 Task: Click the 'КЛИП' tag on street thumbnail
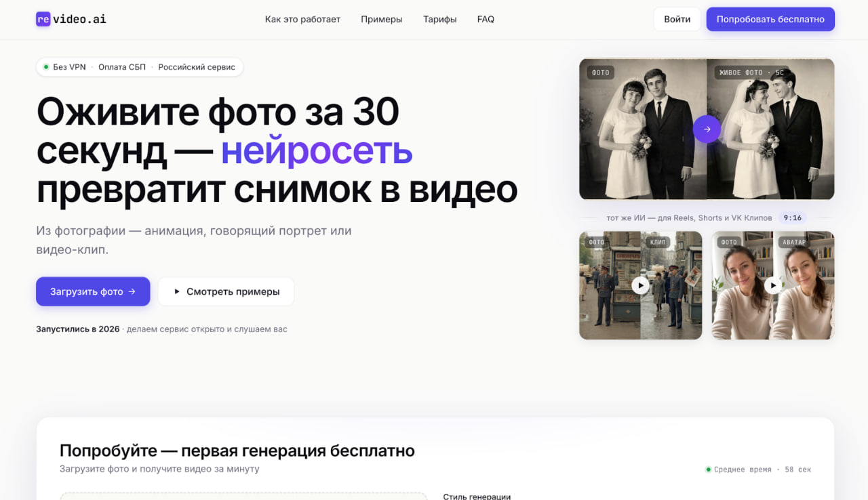point(658,242)
